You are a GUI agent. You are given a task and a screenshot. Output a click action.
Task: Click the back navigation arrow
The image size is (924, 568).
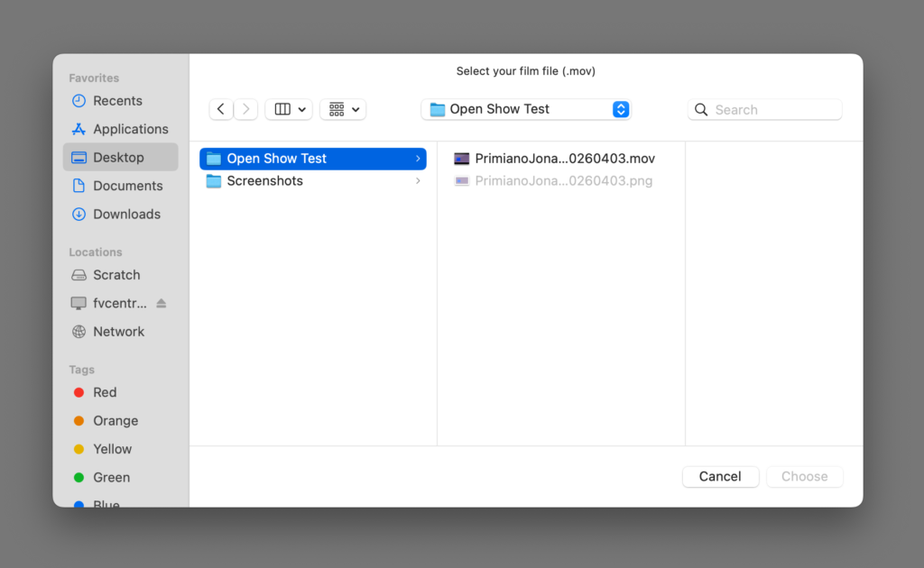pyautogui.click(x=221, y=109)
